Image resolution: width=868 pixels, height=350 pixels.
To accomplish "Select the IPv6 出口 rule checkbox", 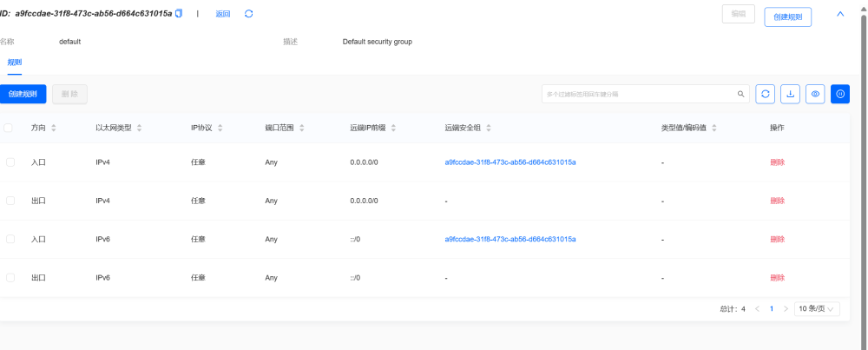I will [10, 278].
